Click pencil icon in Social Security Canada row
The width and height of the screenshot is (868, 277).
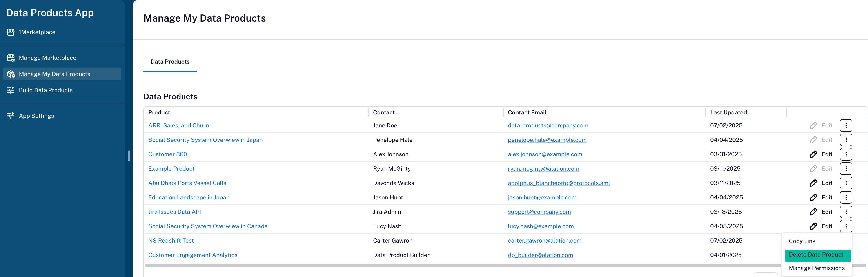click(x=813, y=226)
